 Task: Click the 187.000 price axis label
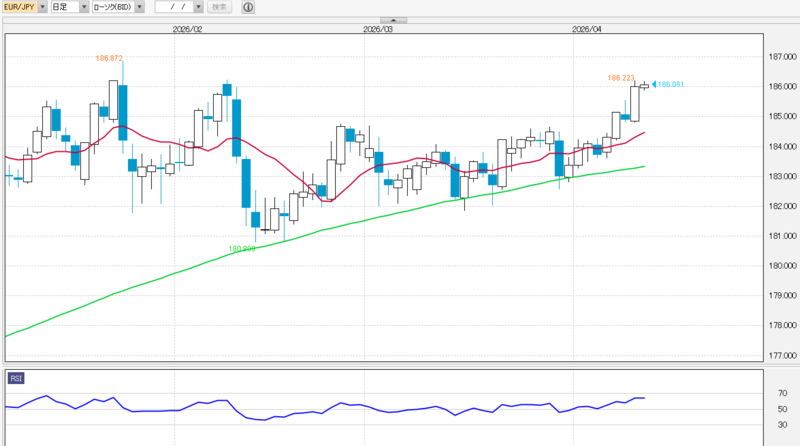[x=783, y=57]
